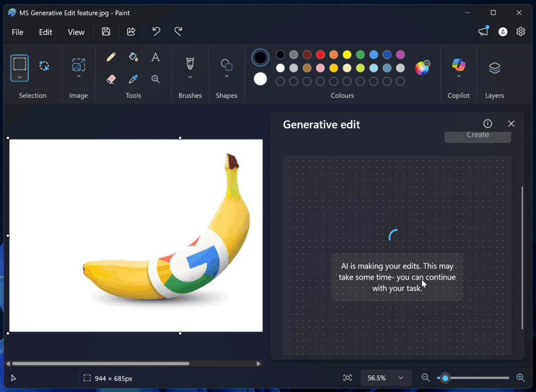Select the Fill with color tool

(x=132, y=57)
